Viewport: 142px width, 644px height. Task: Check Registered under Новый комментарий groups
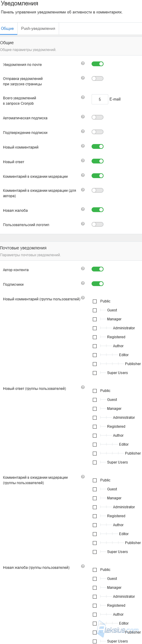pyautogui.click(x=95, y=337)
